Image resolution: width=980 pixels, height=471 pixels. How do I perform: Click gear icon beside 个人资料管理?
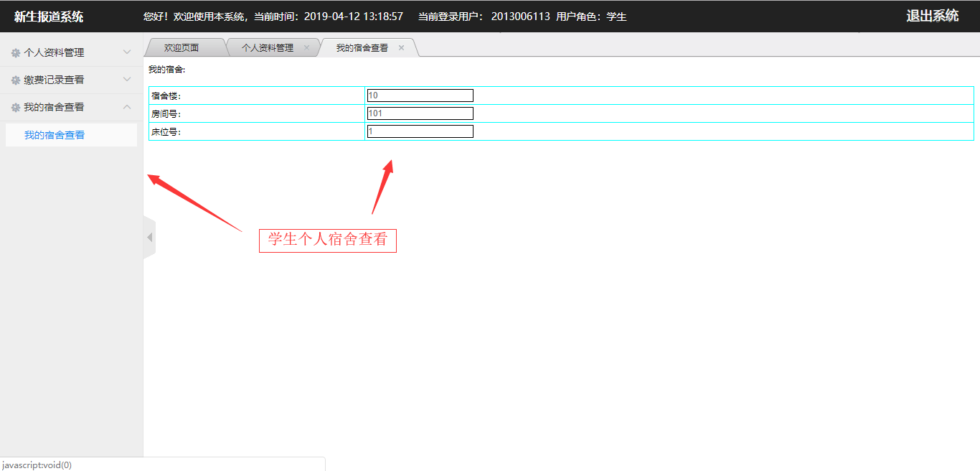(16, 52)
